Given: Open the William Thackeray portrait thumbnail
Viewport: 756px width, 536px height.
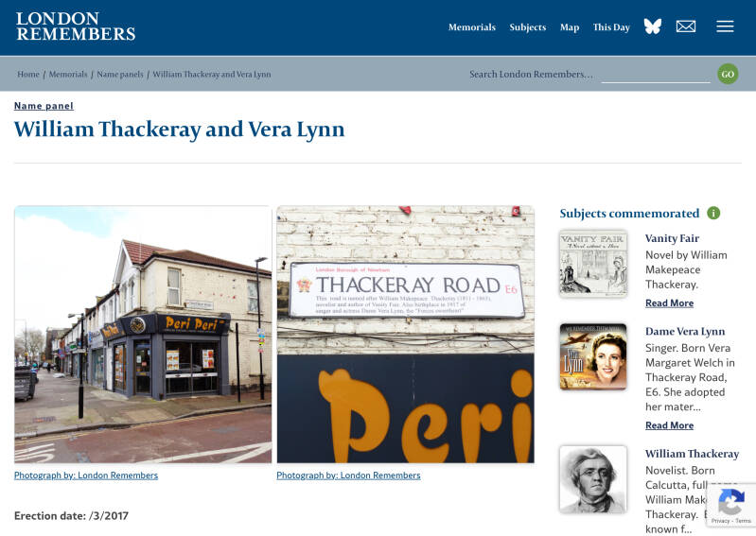Looking at the screenshot, I should [x=593, y=479].
